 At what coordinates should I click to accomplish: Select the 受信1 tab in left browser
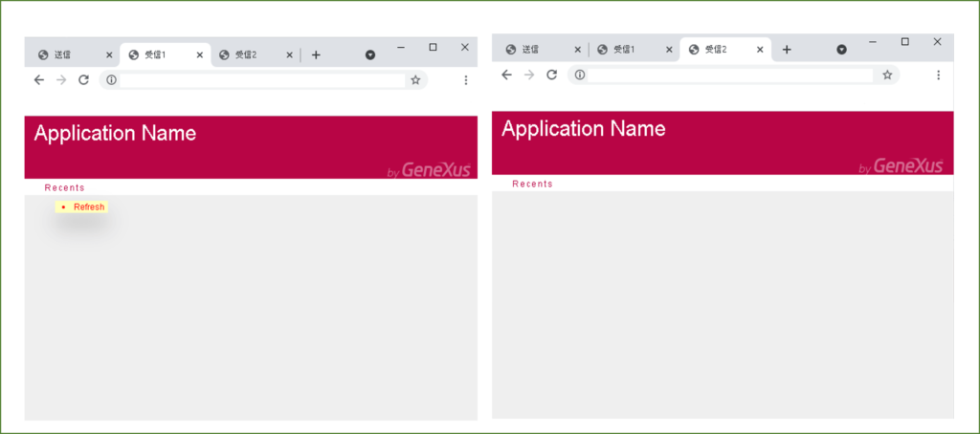click(x=165, y=54)
